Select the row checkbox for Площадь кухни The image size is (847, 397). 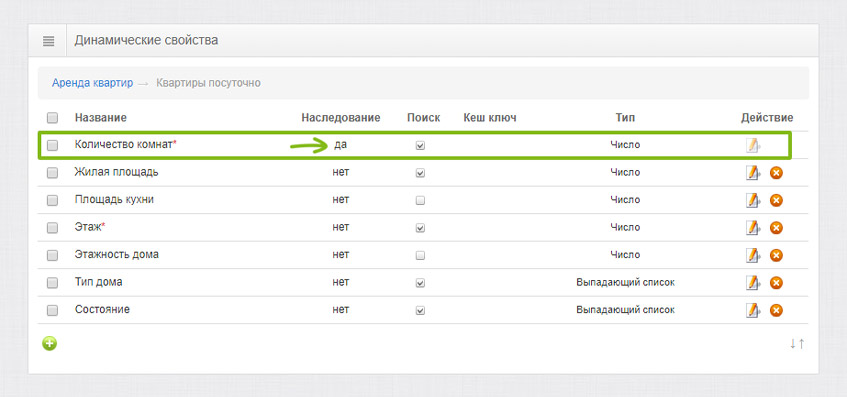click(x=52, y=200)
